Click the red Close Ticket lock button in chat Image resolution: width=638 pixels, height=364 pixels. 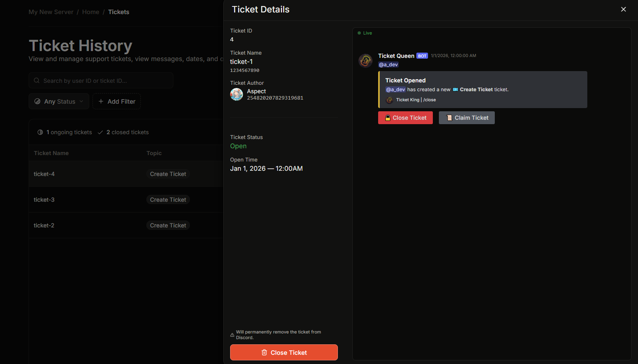[x=405, y=118]
